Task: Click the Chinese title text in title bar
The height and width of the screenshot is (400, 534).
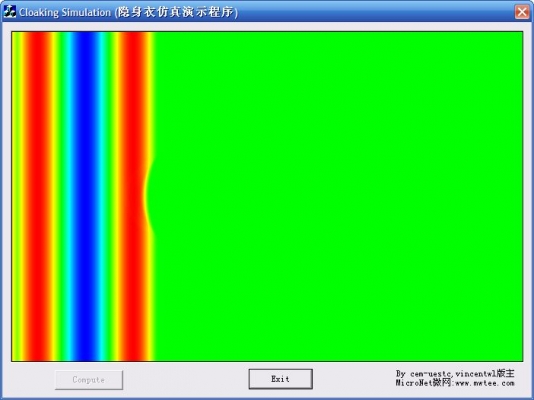Action: [176, 12]
